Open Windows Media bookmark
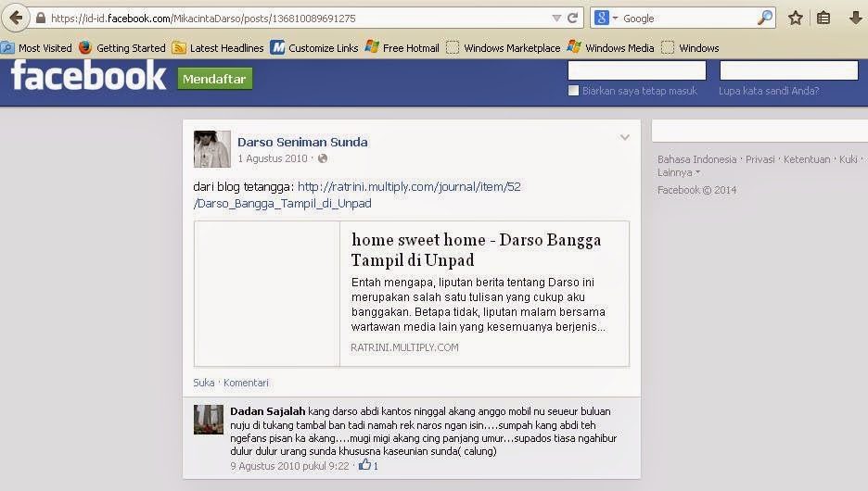This screenshot has width=868, height=491. pos(610,48)
